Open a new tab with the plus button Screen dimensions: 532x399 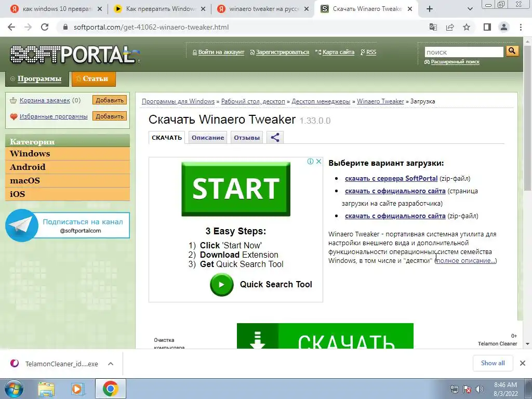point(430,9)
